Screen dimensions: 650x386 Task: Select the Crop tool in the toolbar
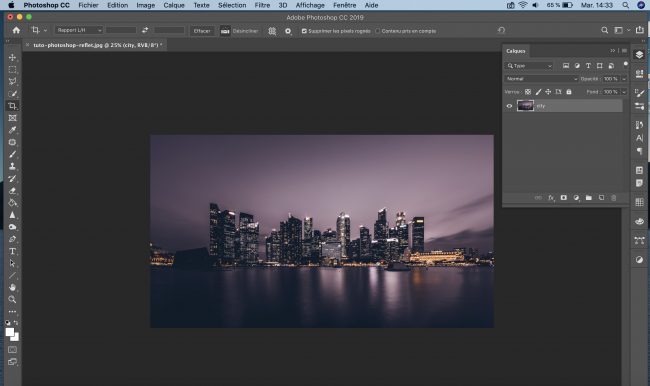pyautogui.click(x=12, y=106)
